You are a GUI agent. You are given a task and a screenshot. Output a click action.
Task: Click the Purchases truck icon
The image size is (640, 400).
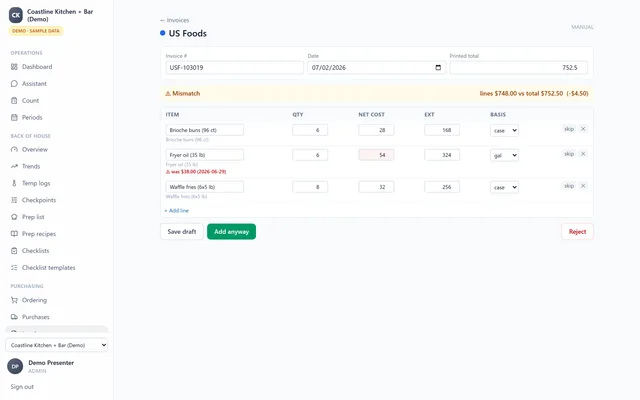(14, 317)
